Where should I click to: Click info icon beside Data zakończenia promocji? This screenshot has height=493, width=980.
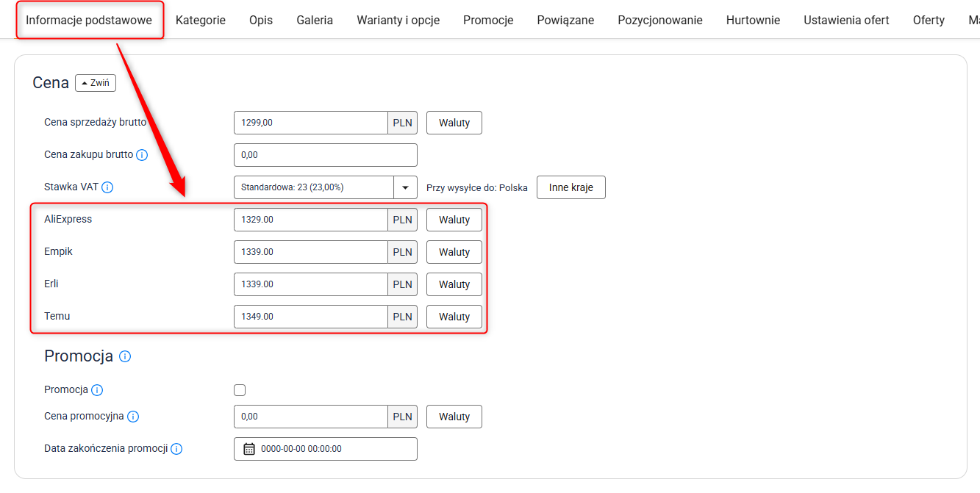pyautogui.click(x=176, y=449)
